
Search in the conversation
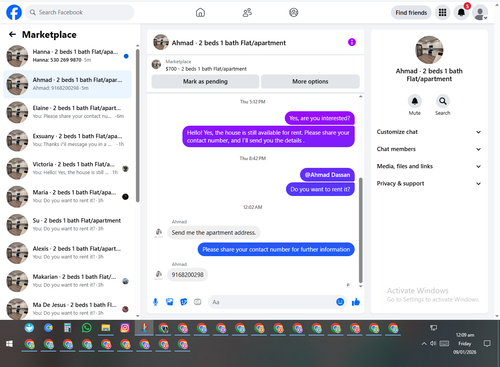coord(442,101)
